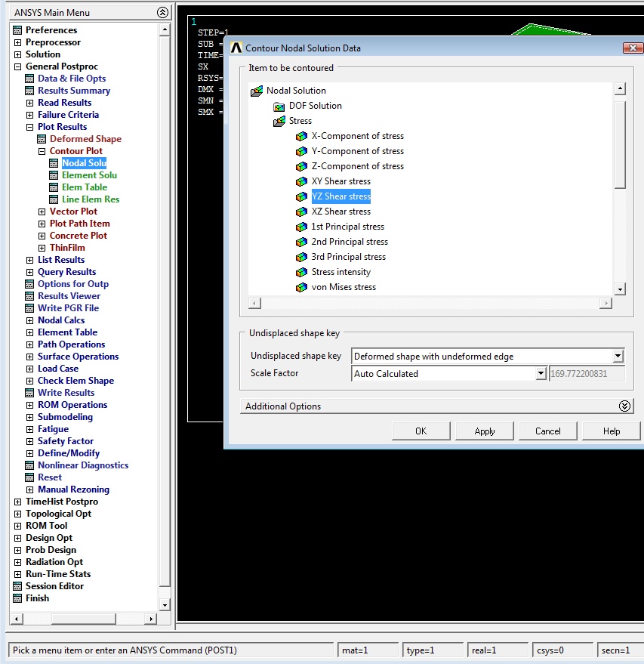
Task: Open Results Viewer from menu
Action: click(69, 296)
